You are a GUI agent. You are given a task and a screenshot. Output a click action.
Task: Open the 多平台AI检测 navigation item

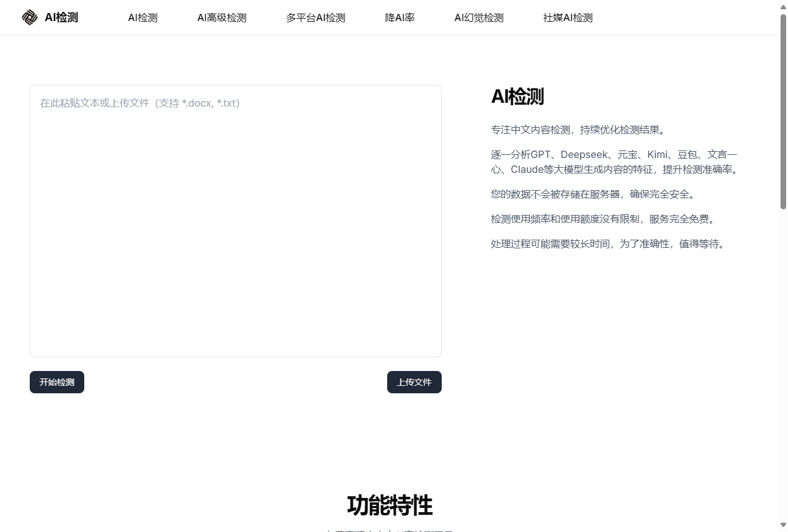pyautogui.click(x=315, y=18)
